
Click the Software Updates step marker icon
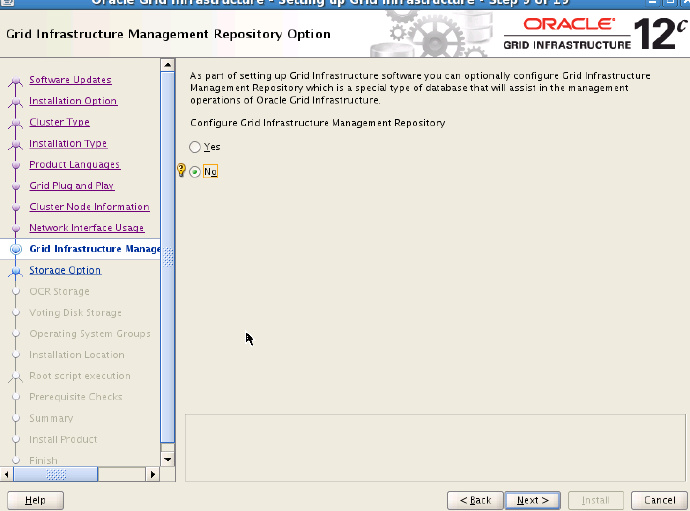pyautogui.click(x=16, y=81)
